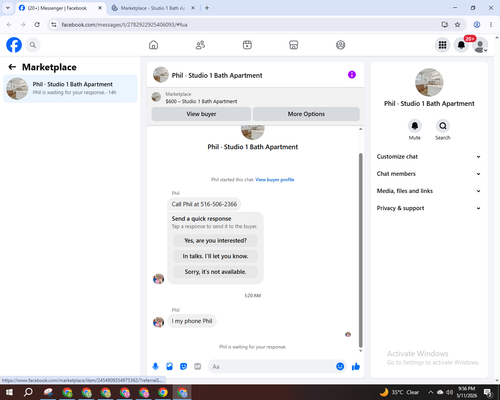Close the Messenger | Facebook tab
Screen dimensions: 500x400
coord(100,8)
